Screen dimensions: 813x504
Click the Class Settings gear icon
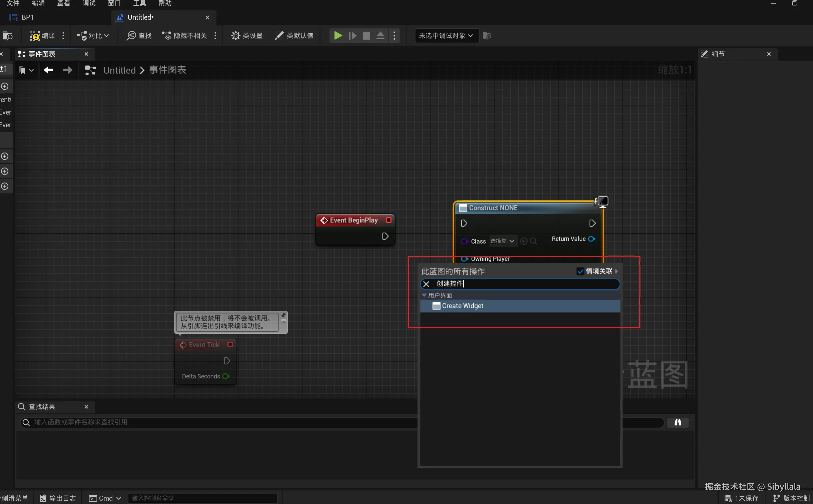click(x=235, y=36)
